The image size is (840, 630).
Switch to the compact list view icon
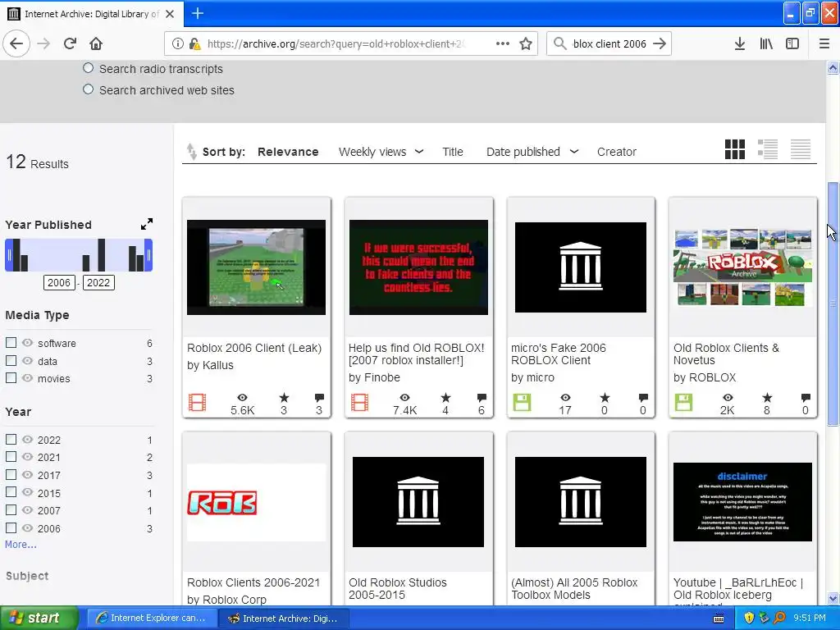(x=801, y=149)
